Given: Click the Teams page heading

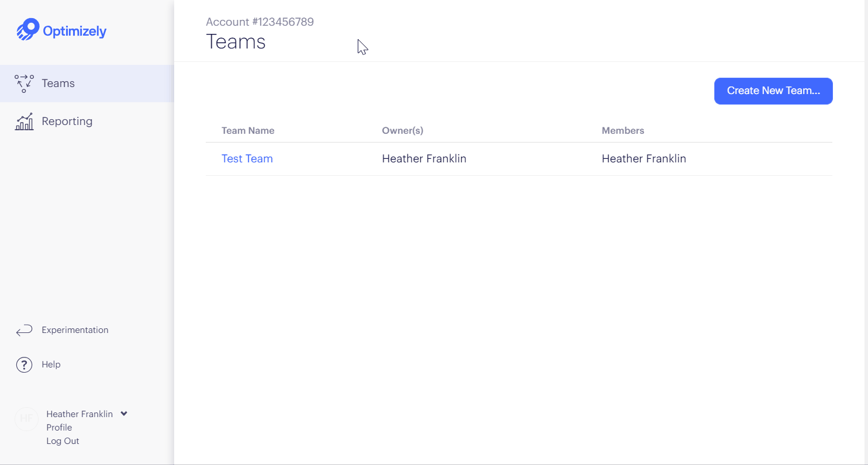Looking at the screenshot, I should click(x=236, y=42).
